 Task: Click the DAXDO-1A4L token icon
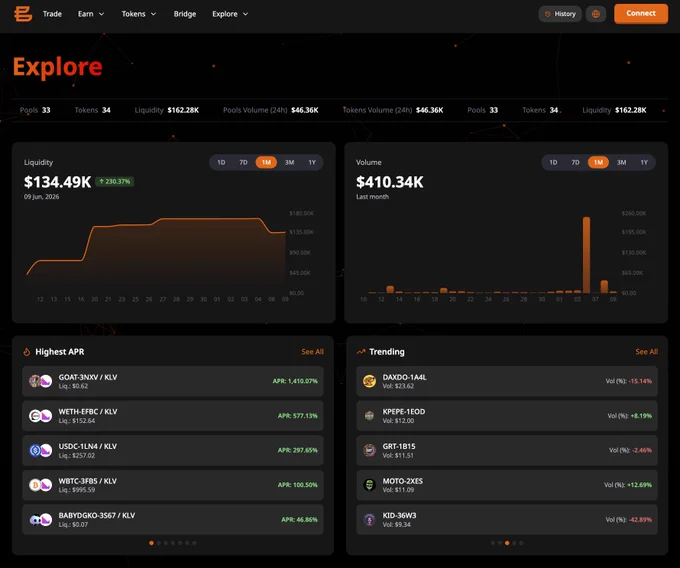click(x=369, y=381)
